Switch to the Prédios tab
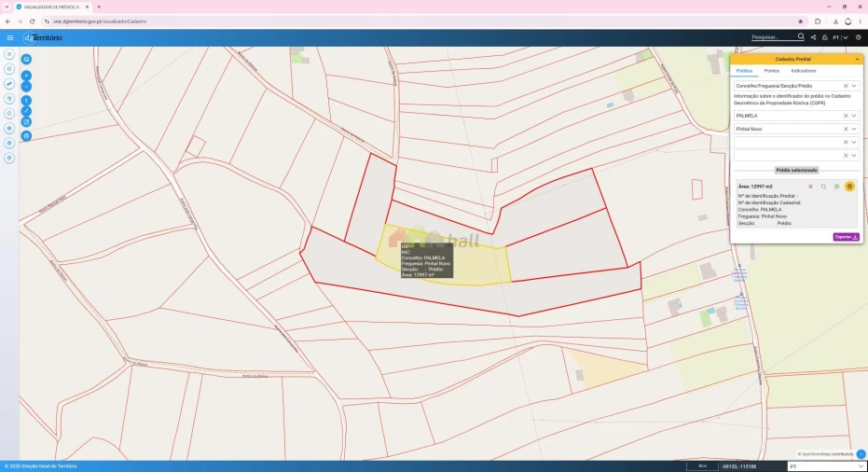This screenshot has width=868, height=472. click(744, 71)
